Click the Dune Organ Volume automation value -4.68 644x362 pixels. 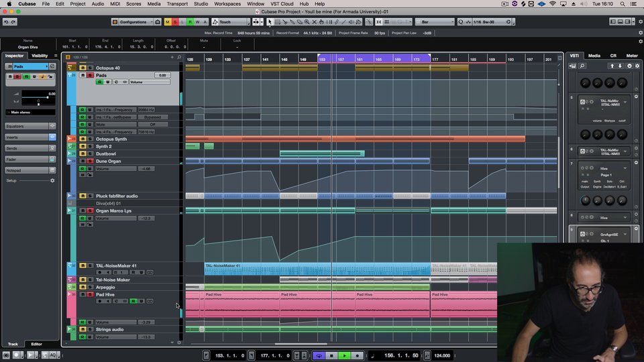[x=146, y=169]
